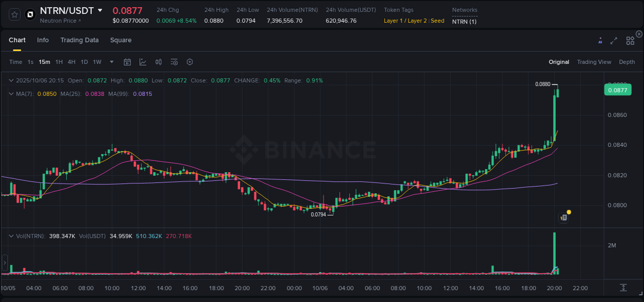The width and height of the screenshot is (644, 302).
Task: Open chart settings hexagon icon
Action: tap(190, 61)
